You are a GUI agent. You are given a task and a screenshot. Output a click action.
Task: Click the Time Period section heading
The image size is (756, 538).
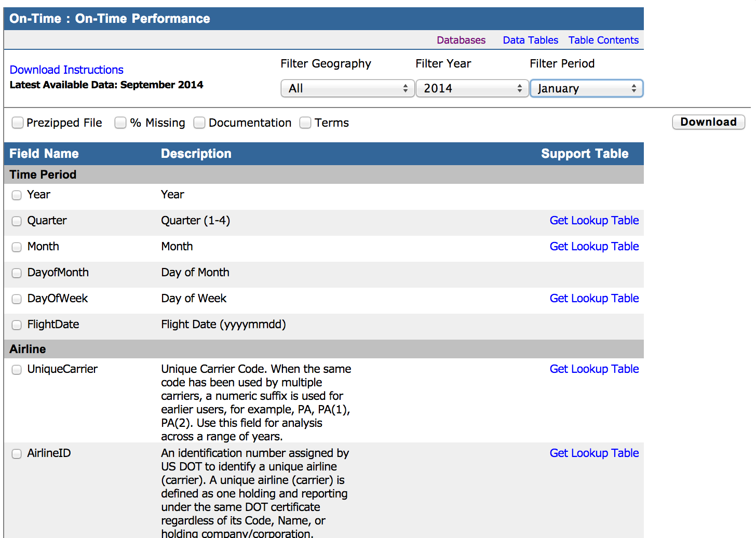pyautogui.click(x=43, y=174)
